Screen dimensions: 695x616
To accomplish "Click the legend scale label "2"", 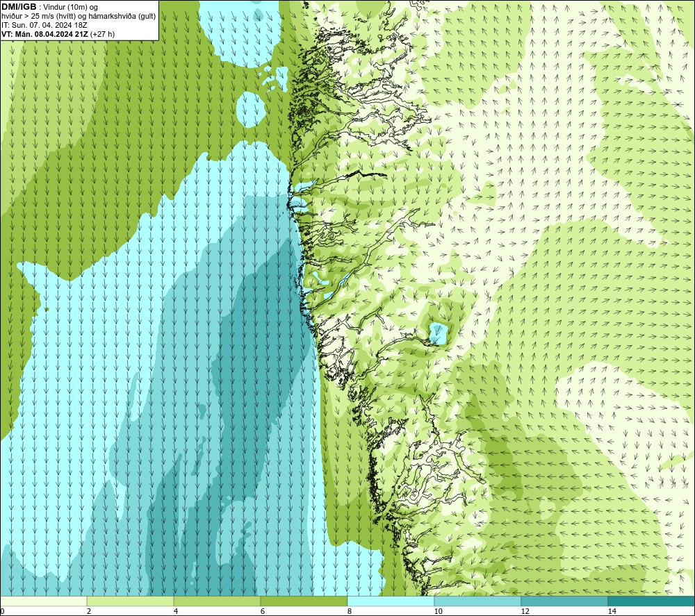I will 89,611.
